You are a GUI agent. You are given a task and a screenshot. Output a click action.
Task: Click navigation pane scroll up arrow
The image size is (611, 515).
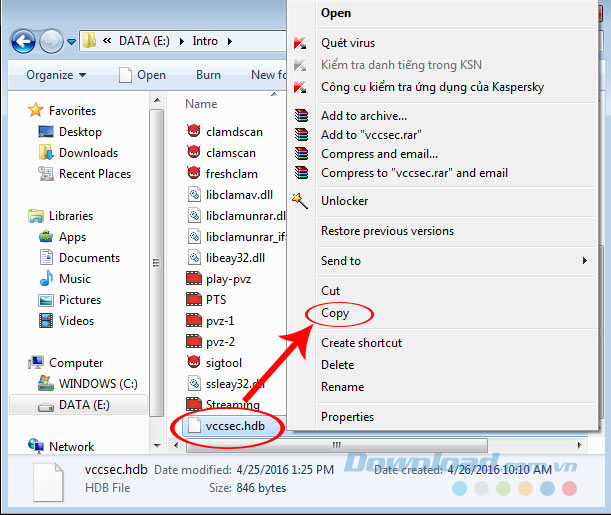[157, 101]
